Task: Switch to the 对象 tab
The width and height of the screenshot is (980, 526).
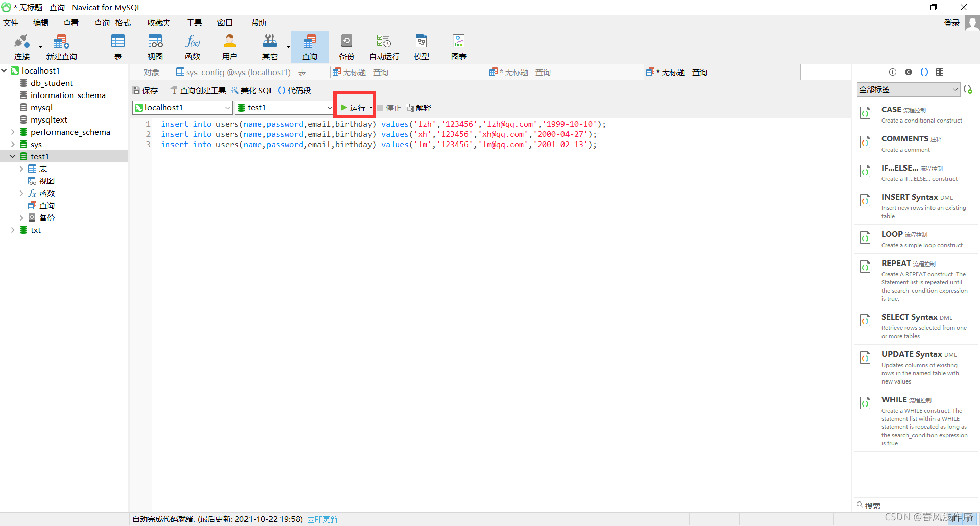Action: (152, 73)
